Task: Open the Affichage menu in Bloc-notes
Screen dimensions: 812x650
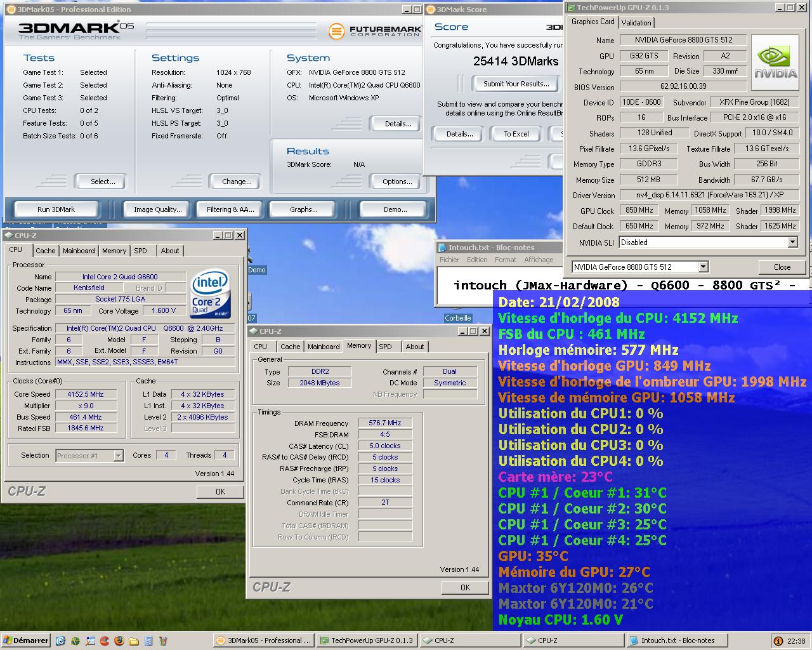Action: tap(539, 260)
